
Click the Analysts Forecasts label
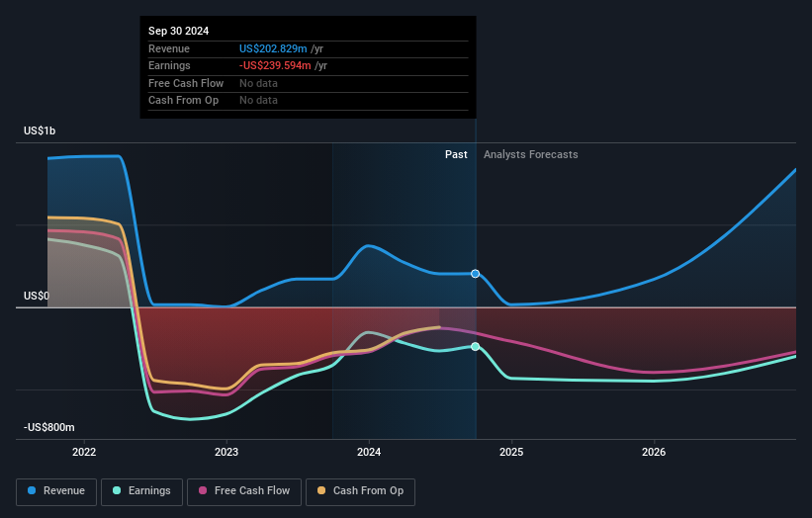click(531, 155)
